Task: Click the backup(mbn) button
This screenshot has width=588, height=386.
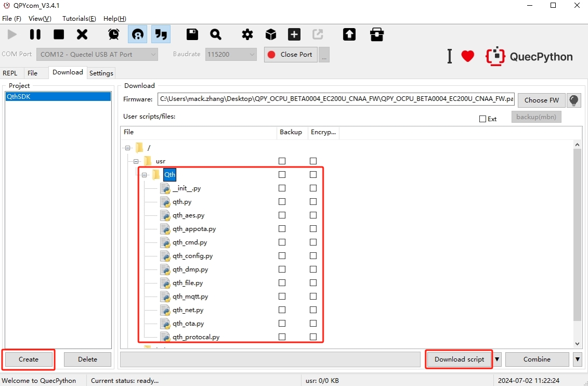Action: 536,117
